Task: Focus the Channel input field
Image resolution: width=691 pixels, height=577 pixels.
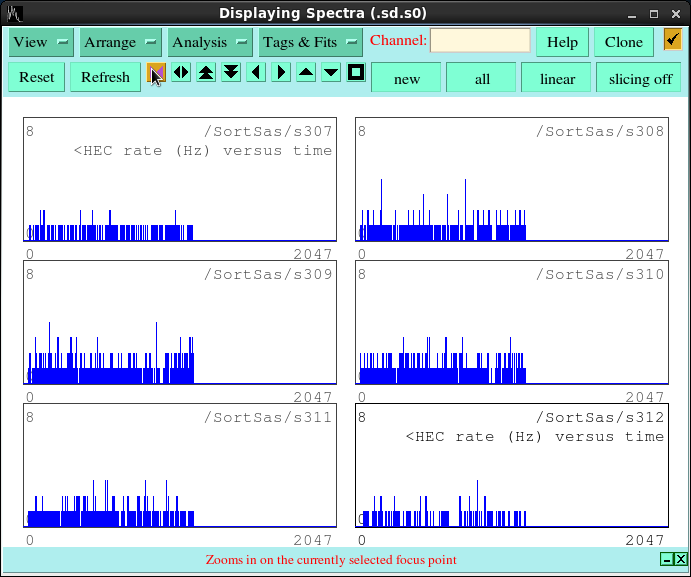Action: [480, 41]
